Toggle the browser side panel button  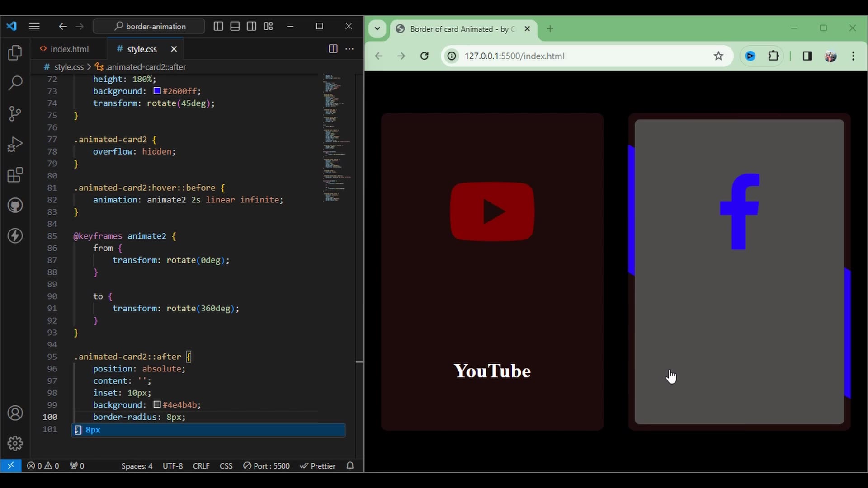807,56
